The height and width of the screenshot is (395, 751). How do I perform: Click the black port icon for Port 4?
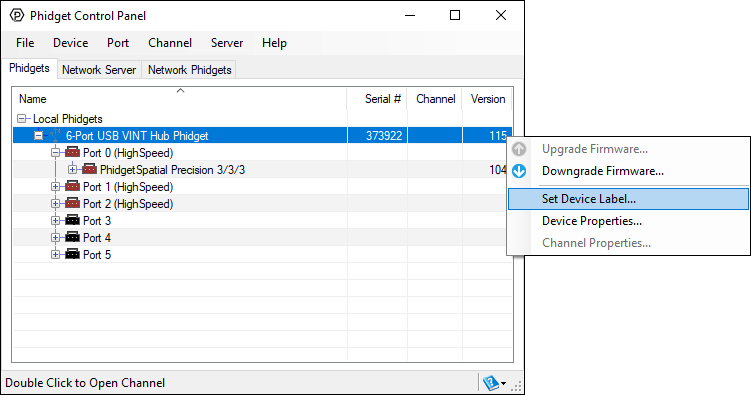coord(72,237)
